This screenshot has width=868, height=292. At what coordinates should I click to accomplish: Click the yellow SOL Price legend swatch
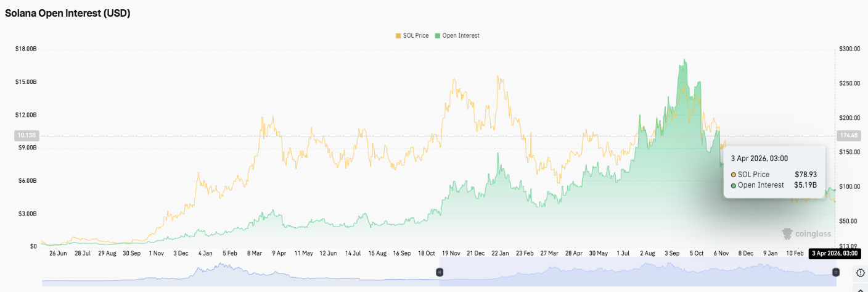tap(398, 36)
